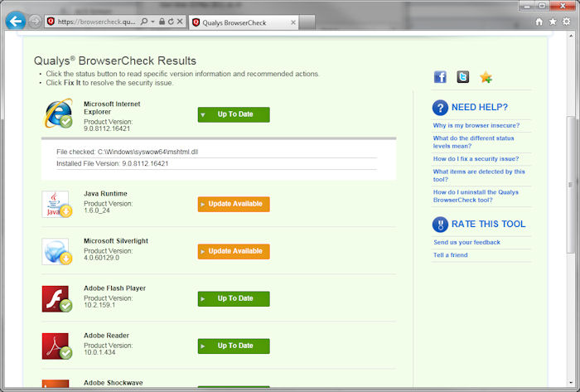Open the Favorites star icon
Viewport: 580px width, 392px height.
553,22
